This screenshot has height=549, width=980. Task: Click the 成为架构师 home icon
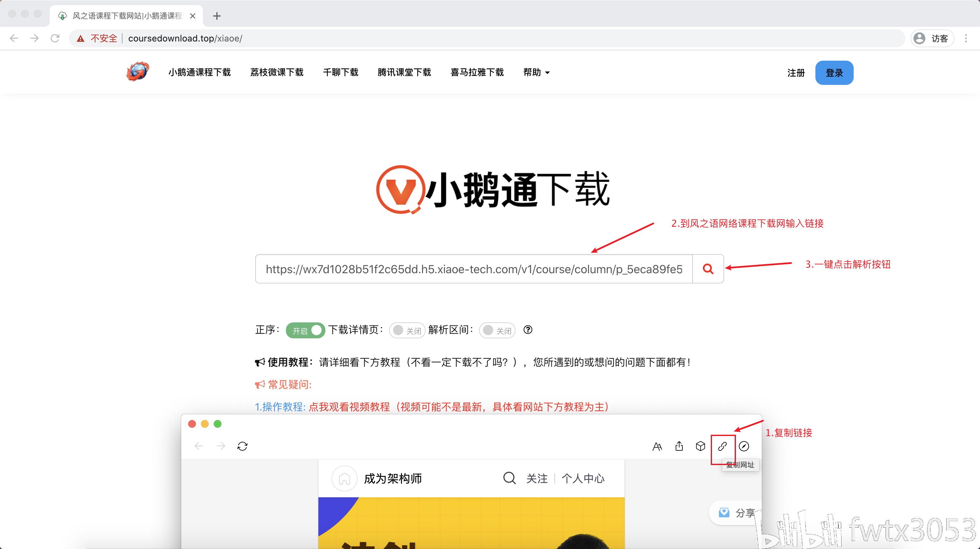343,478
